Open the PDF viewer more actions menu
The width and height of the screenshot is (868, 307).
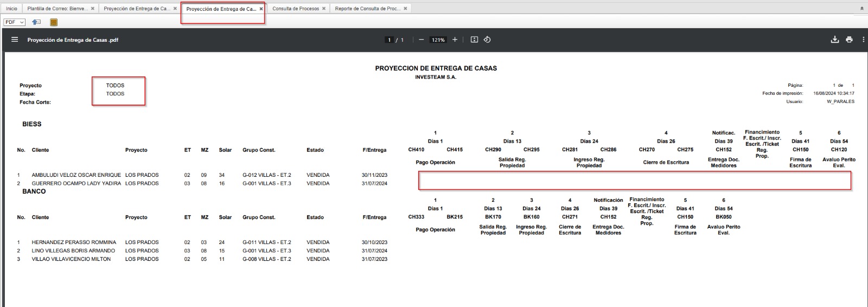863,40
